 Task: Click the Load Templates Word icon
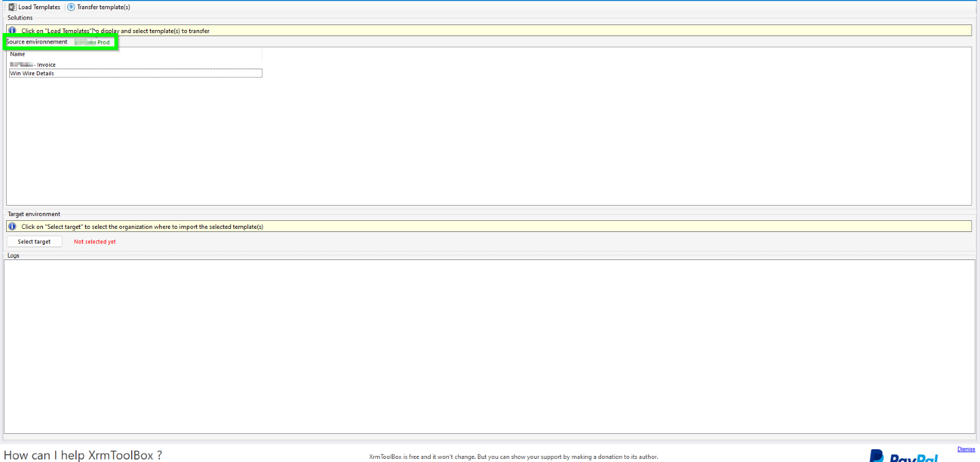[12, 7]
